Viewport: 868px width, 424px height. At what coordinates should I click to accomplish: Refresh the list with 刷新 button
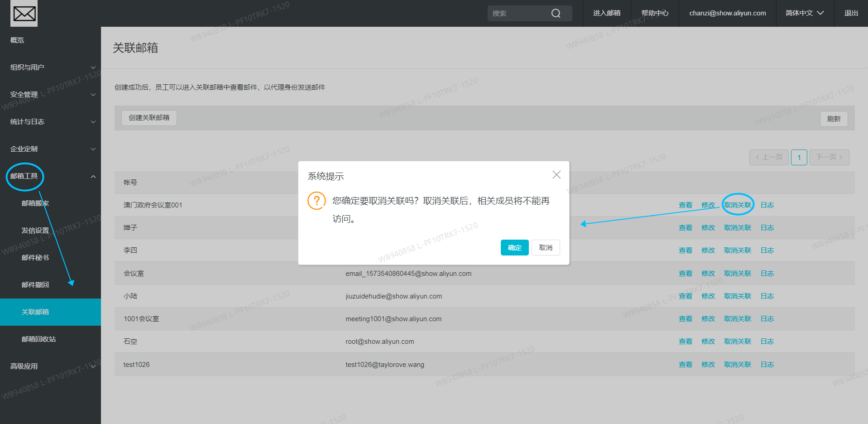(834, 119)
